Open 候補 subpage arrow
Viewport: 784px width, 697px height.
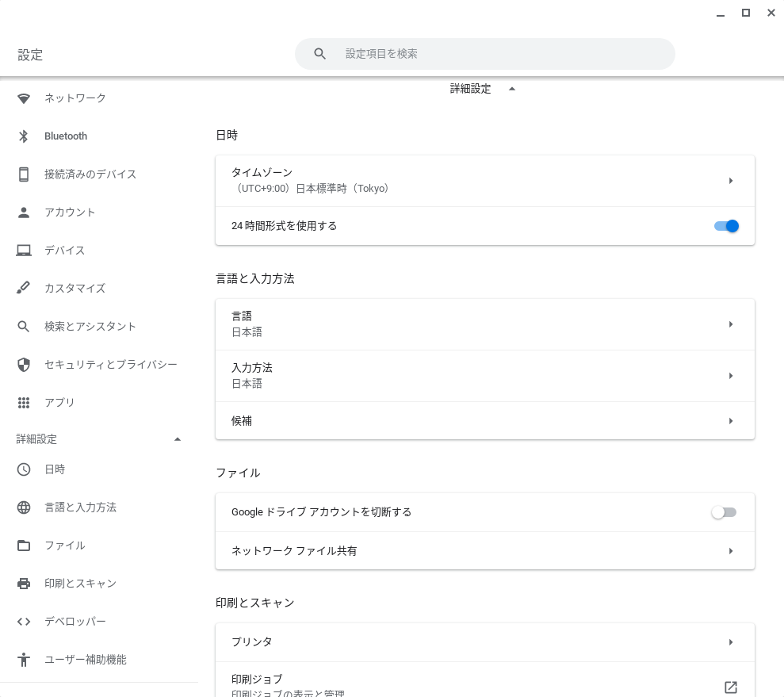(731, 421)
